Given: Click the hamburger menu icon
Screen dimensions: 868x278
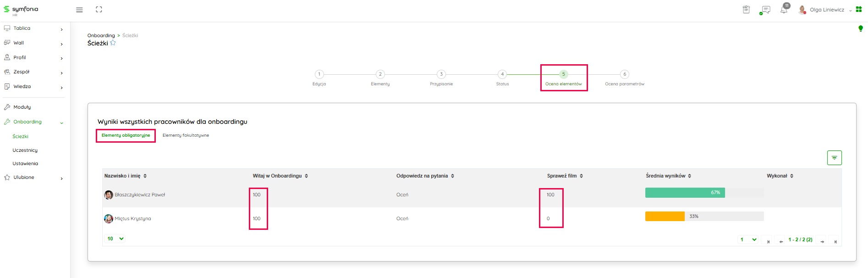Looking at the screenshot, I should tap(79, 10).
